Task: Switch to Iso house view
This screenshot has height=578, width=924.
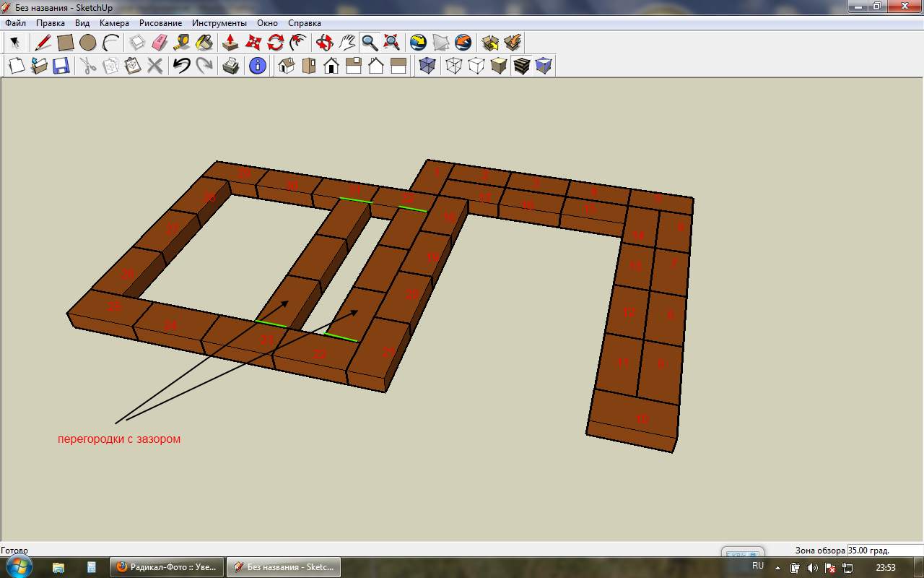Action: 287,66
